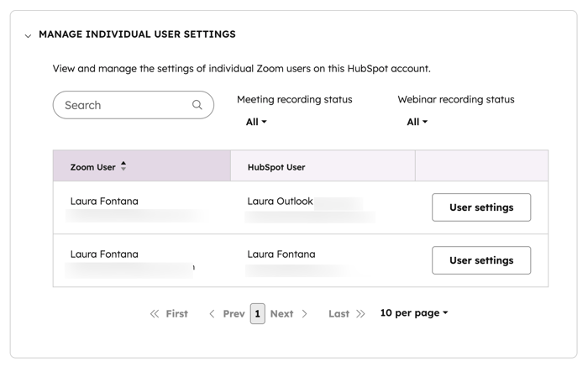Select page 1 in pagination
This screenshot has width=588, height=367.
258,314
